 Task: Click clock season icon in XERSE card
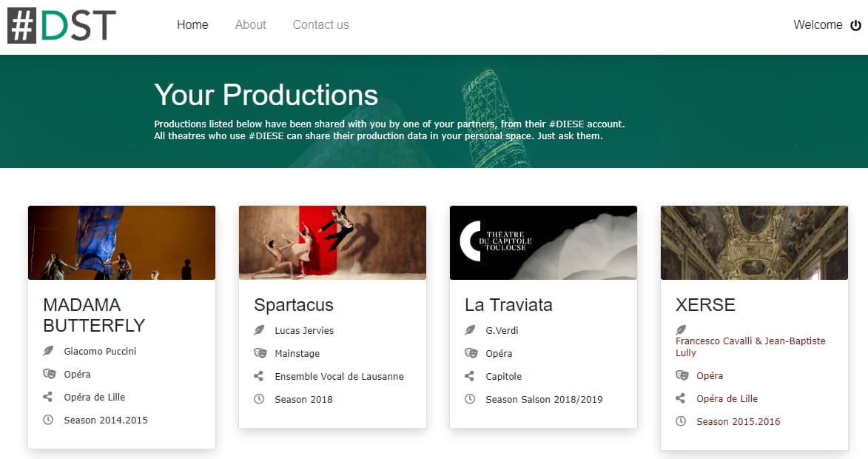point(682,421)
